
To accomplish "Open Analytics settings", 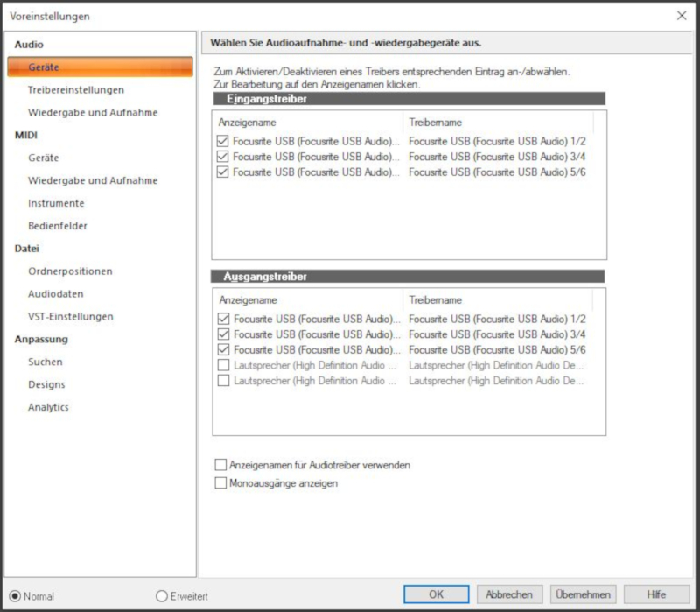I will 48,407.
